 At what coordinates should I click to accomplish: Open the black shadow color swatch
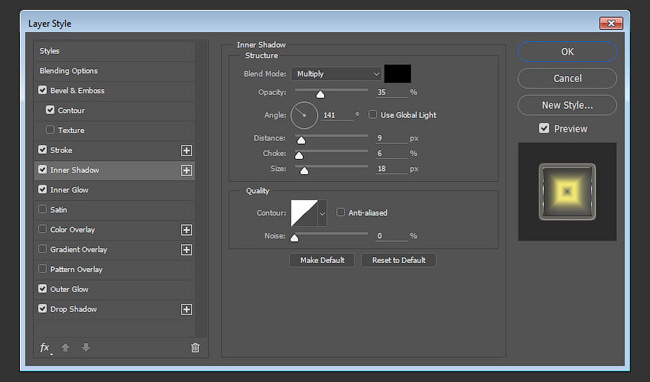pos(398,74)
